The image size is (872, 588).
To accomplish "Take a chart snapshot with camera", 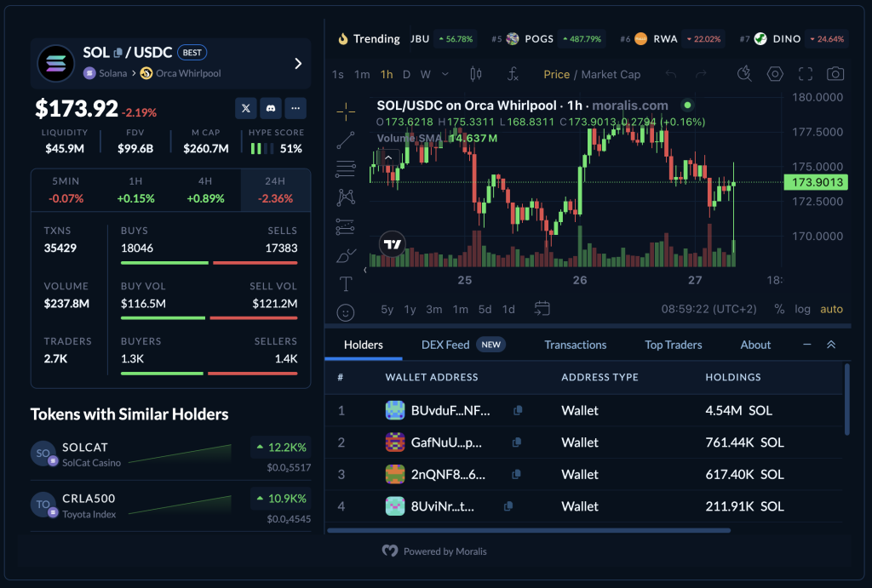I will 835,74.
